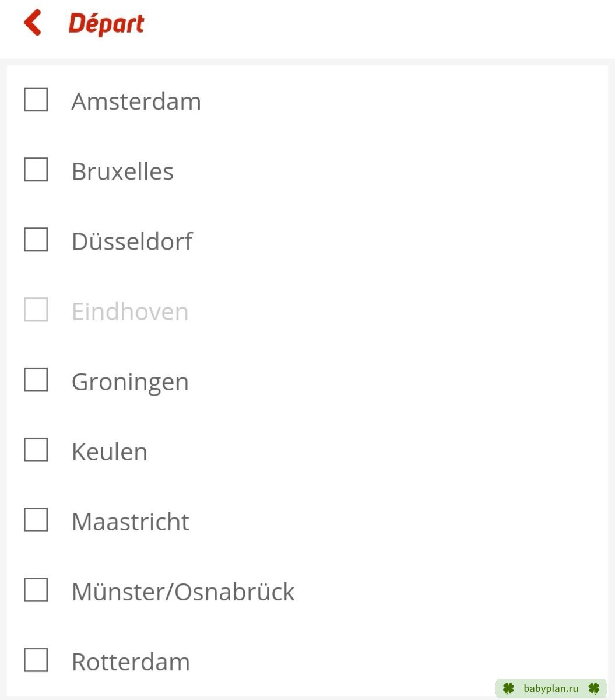Pick the Düsseldorf list entry
The height and width of the screenshot is (700, 615).
(132, 242)
